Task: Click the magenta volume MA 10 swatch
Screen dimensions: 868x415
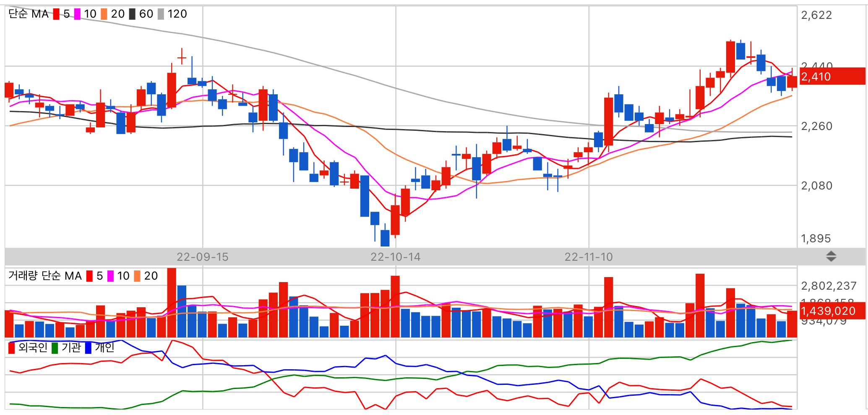Action: (x=110, y=276)
